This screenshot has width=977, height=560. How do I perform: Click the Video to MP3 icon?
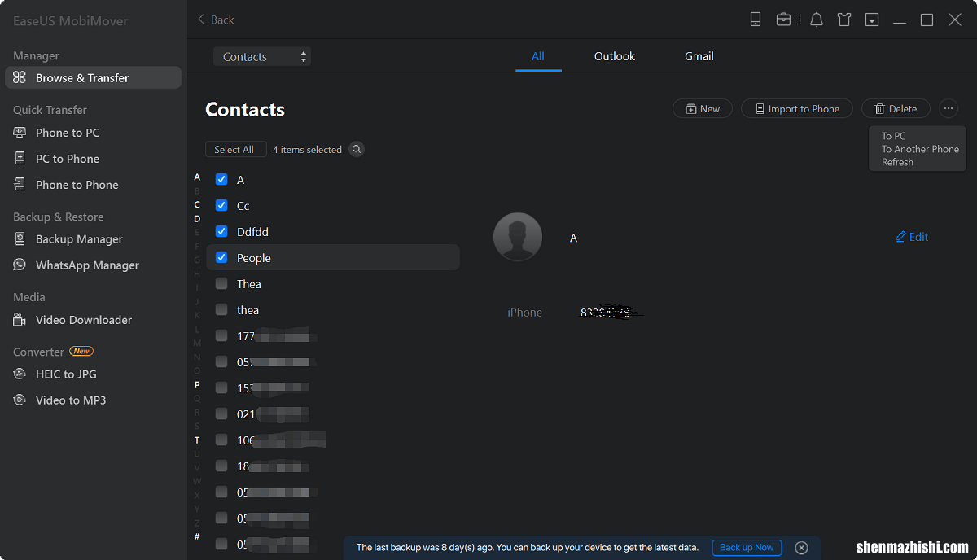pos(20,400)
